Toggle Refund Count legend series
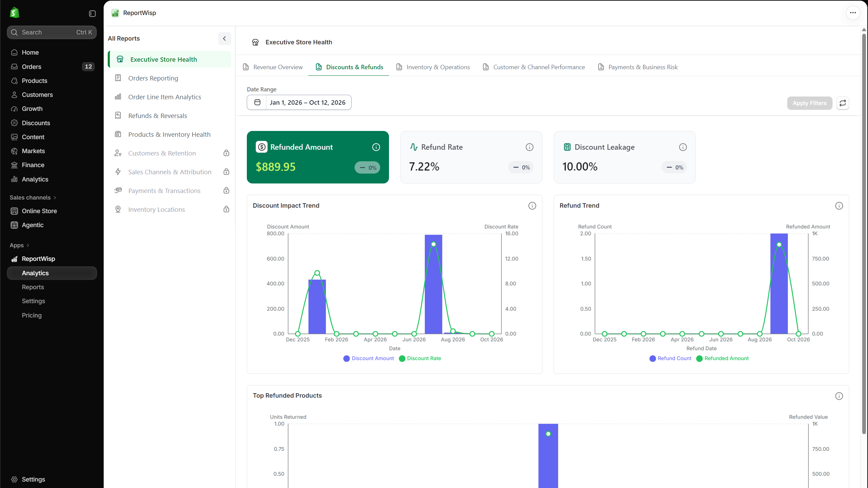Viewport: 868px width, 488px height. [671, 358]
